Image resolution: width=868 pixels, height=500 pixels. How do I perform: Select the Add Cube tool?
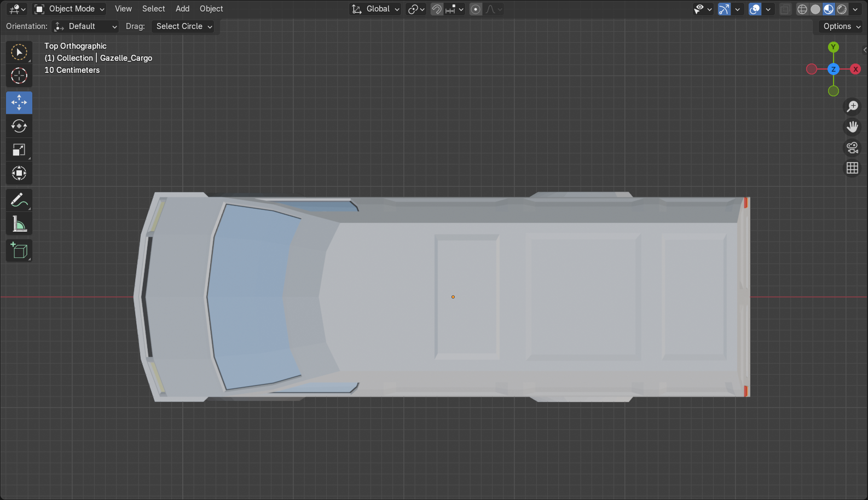pos(19,251)
